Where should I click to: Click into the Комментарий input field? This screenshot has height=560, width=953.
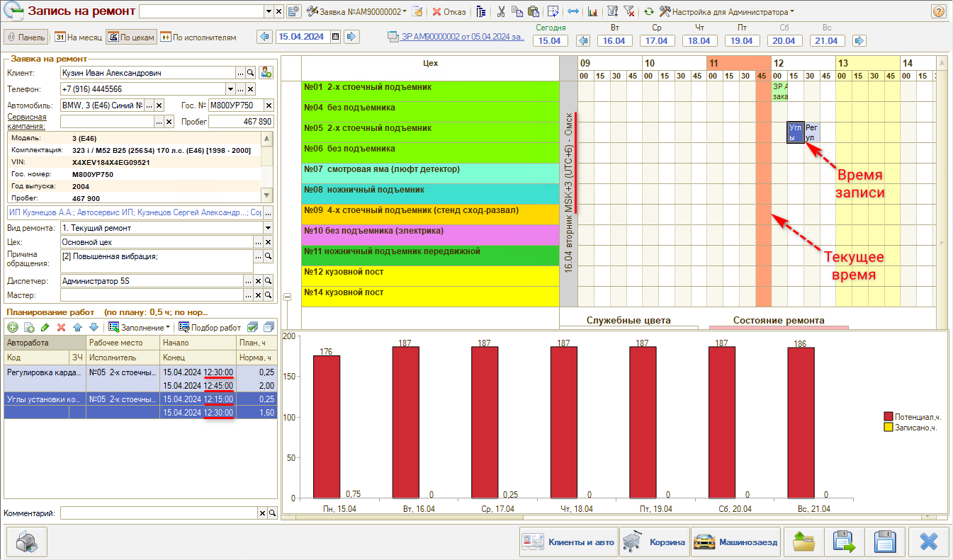(159, 513)
